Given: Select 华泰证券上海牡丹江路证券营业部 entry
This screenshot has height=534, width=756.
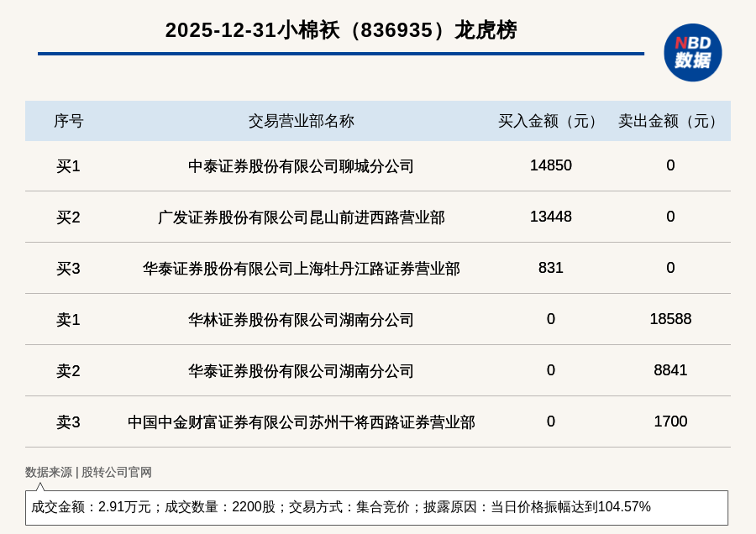Looking at the screenshot, I should pos(301,269).
